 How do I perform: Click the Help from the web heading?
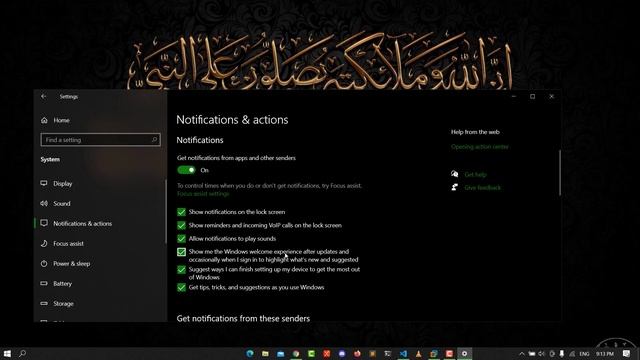475,132
